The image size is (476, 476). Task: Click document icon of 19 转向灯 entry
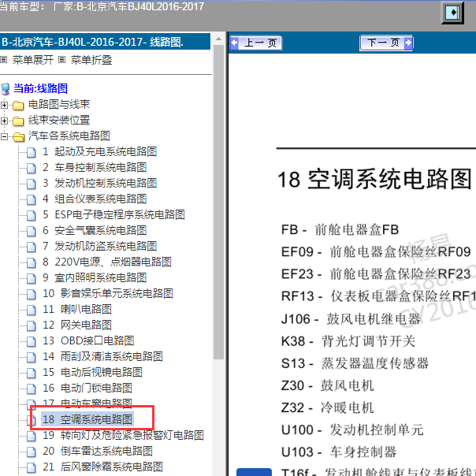[31, 437]
